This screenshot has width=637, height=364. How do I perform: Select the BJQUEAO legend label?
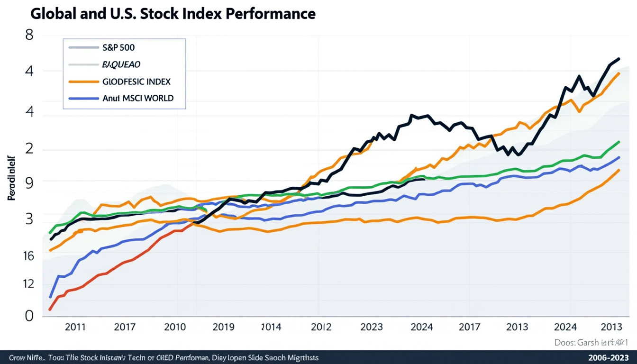121,64
